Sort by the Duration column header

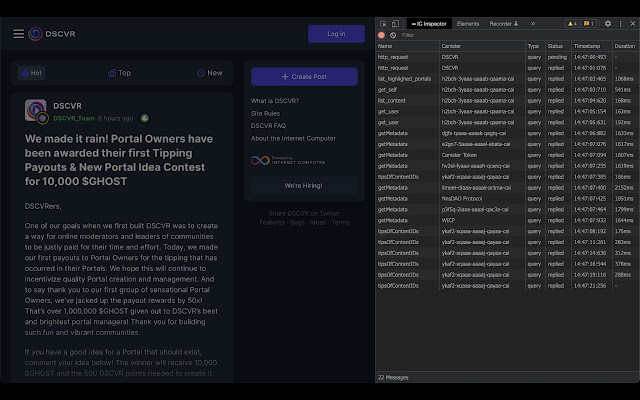click(x=626, y=46)
